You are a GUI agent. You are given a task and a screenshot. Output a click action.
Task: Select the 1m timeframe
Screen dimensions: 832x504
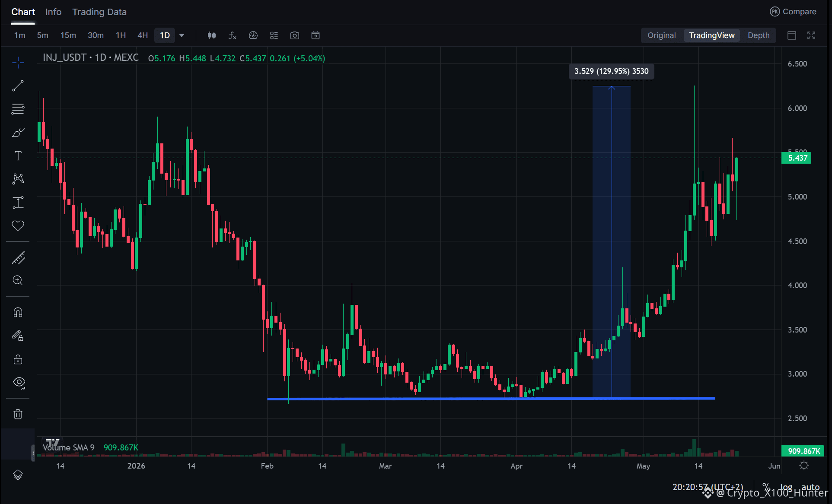20,35
